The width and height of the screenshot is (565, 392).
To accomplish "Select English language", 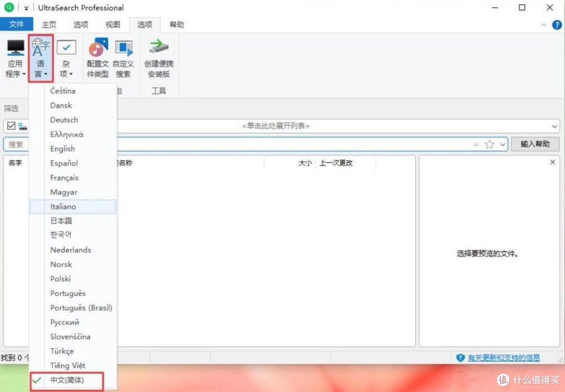I will [73, 148].
